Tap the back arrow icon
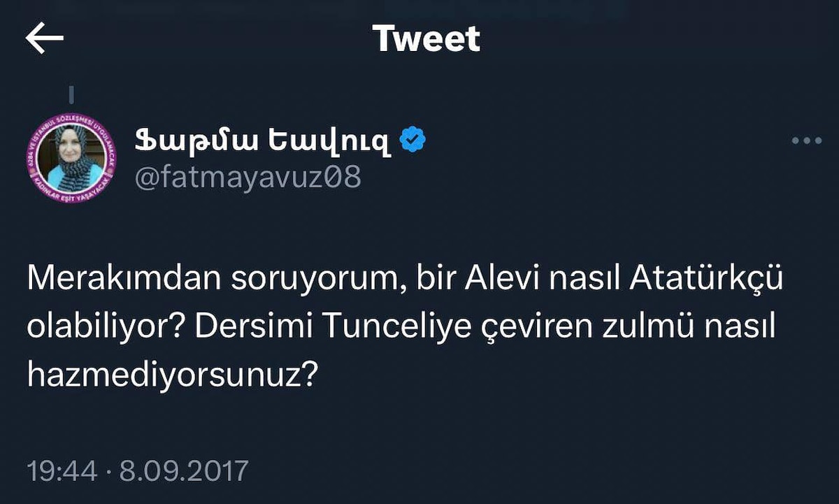This screenshot has width=839, height=504. (x=44, y=38)
